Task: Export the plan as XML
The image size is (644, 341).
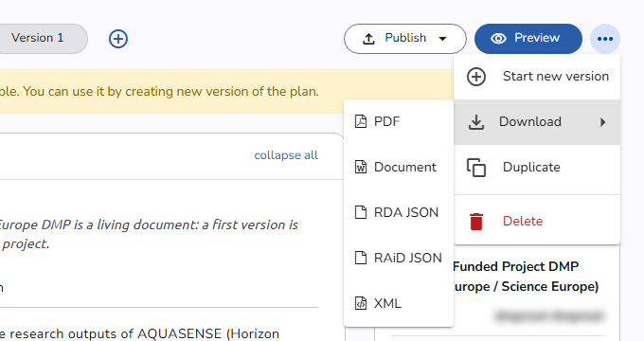Action: click(399, 303)
